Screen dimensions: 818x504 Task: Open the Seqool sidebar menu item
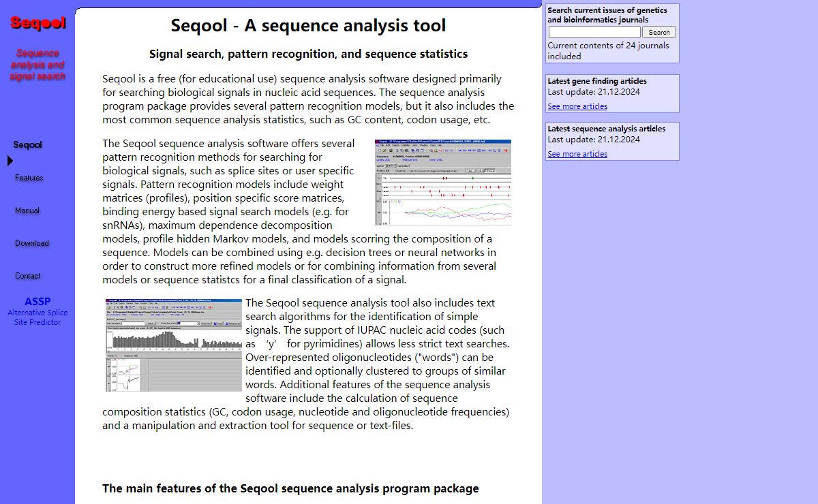28,145
